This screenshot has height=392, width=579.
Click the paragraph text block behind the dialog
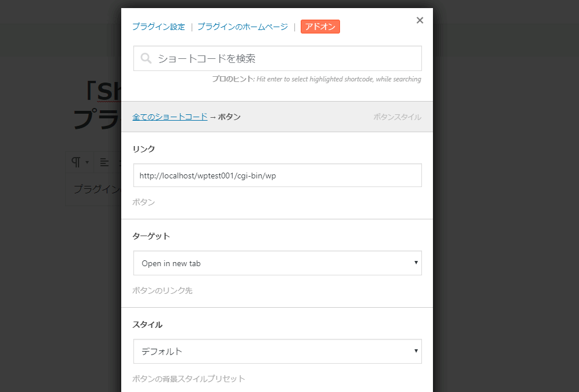[x=96, y=189]
